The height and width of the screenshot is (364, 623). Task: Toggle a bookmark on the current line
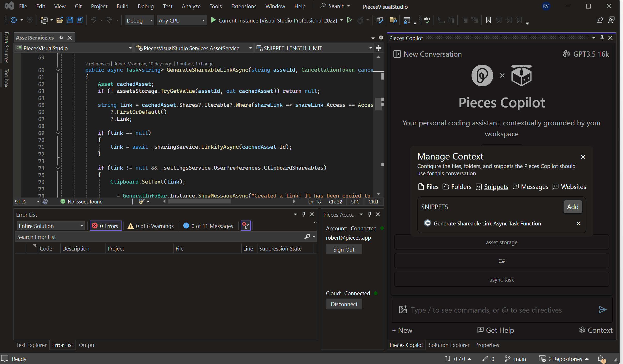488,20
